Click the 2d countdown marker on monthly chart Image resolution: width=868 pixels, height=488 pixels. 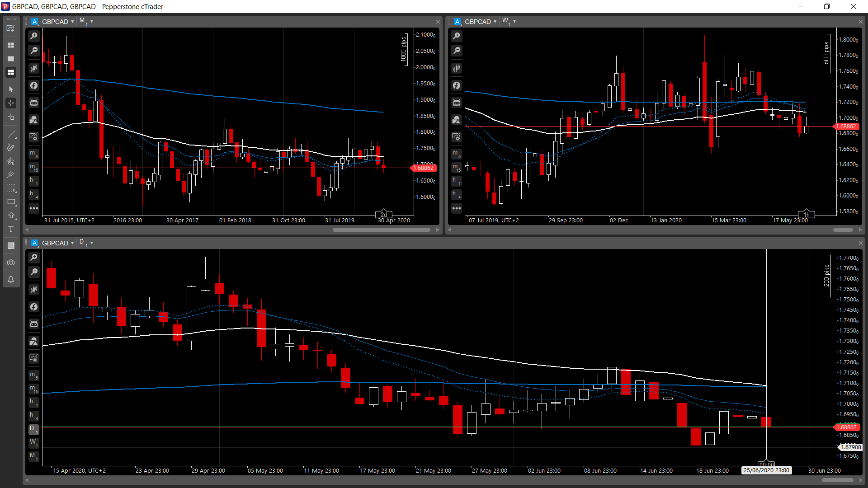click(x=384, y=214)
